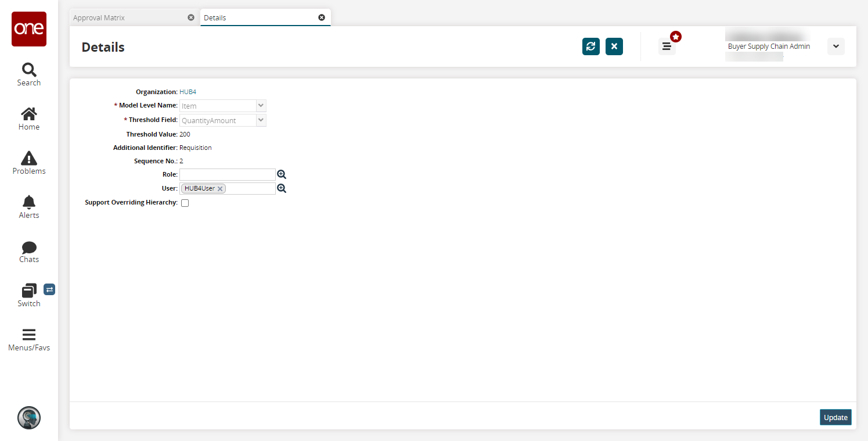Remove HUB4User chip
The height and width of the screenshot is (441, 868).
click(x=220, y=189)
